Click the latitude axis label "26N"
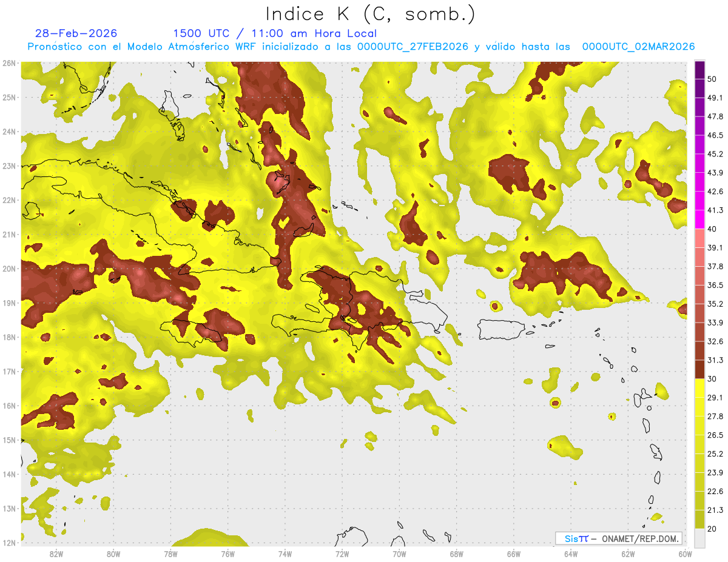Image resolution: width=728 pixels, height=562 pixels. click(9, 63)
